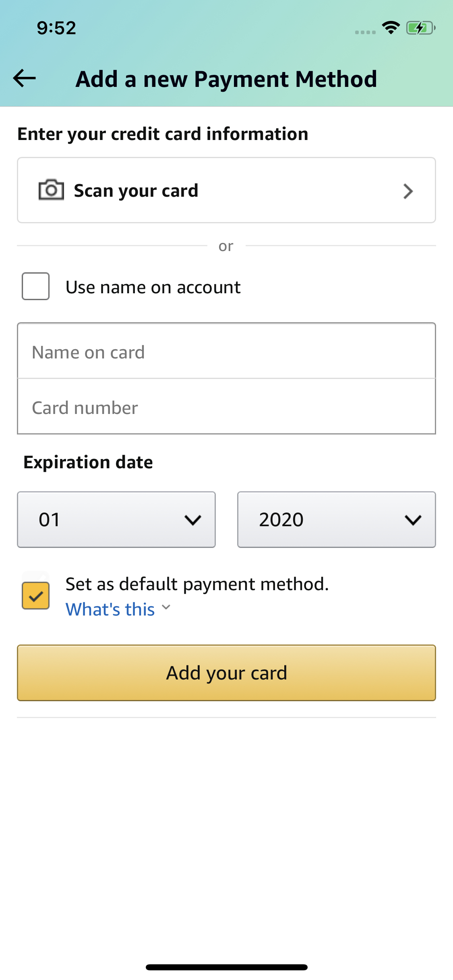Open the What's this link

pos(110,609)
